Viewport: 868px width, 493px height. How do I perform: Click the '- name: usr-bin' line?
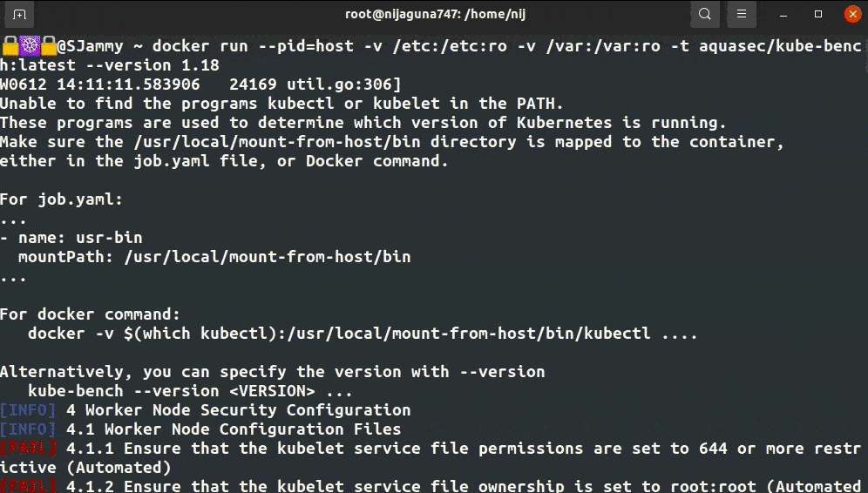71,238
